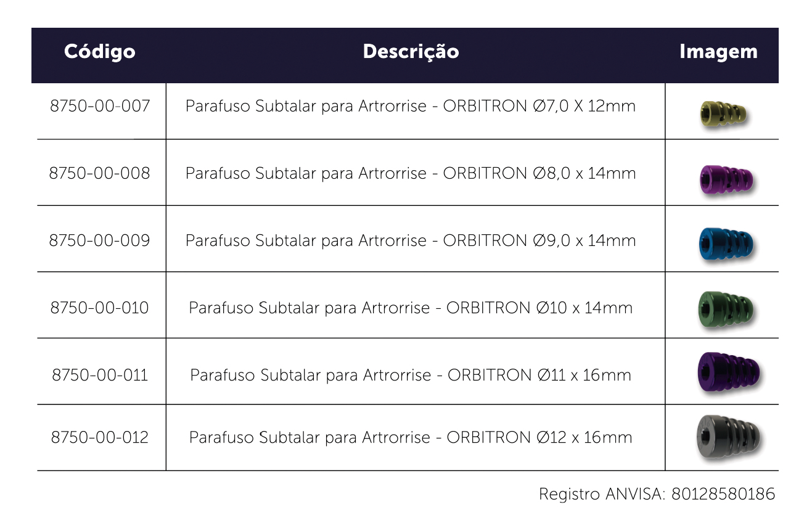Click the blue Ø9,0 x 14mm screw image

[726, 244]
